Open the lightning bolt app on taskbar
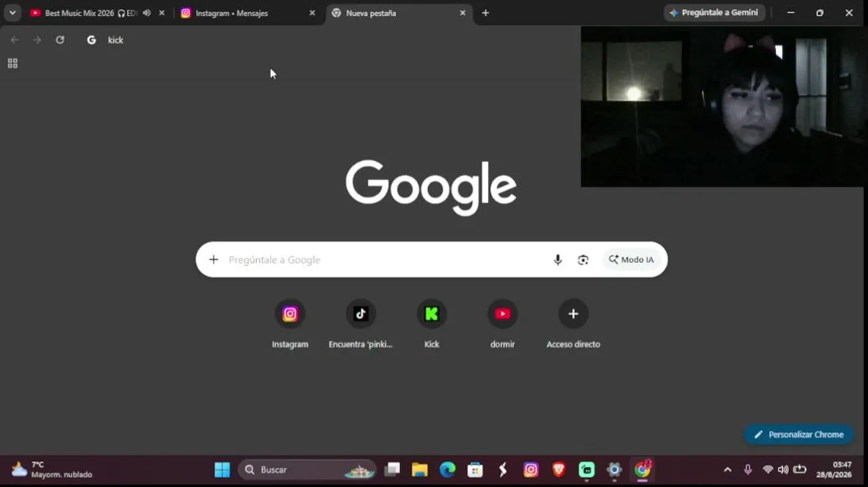The image size is (868, 487). click(x=503, y=469)
